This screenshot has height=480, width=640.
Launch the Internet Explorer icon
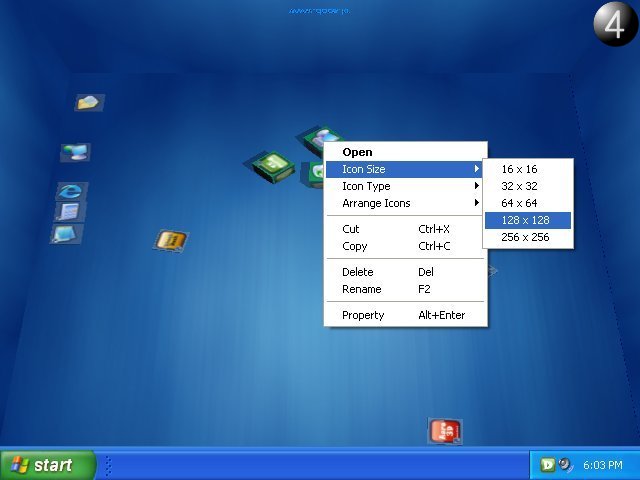pyautogui.click(x=71, y=191)
